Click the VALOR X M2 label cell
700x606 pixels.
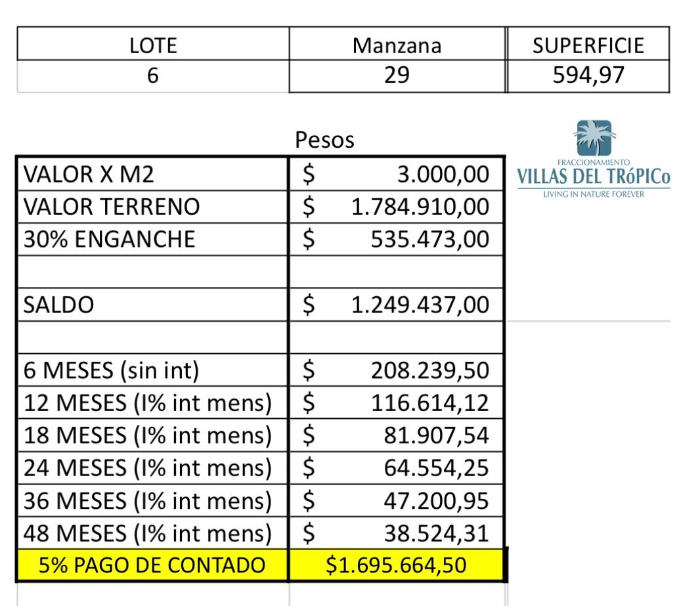point(151,175)
